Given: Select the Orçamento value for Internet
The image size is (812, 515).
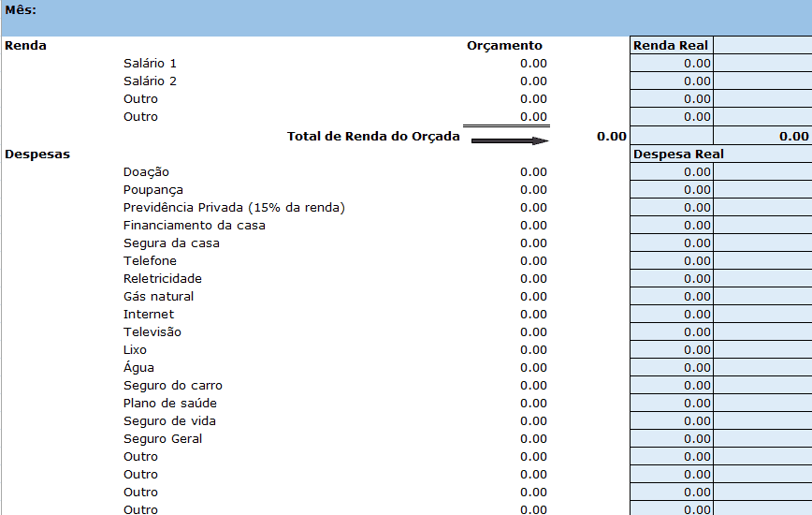Looking at the screenshot, I should click(x=533, y=314).
